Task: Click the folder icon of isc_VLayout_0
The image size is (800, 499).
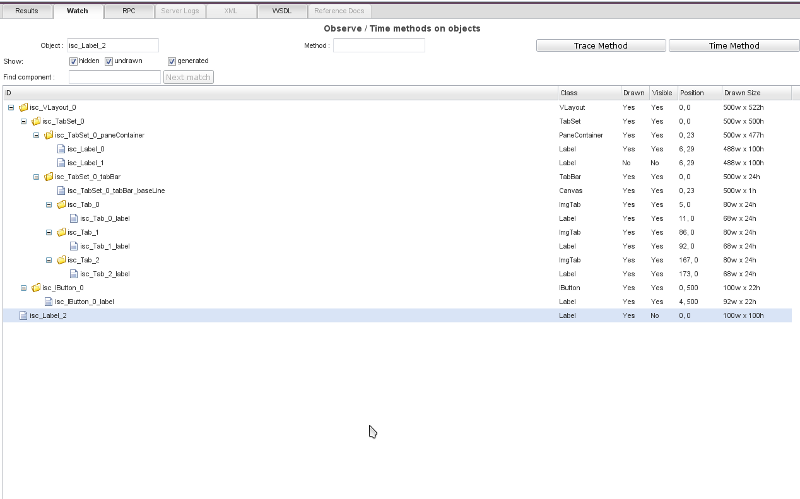Action: click(x=24, y=107)
